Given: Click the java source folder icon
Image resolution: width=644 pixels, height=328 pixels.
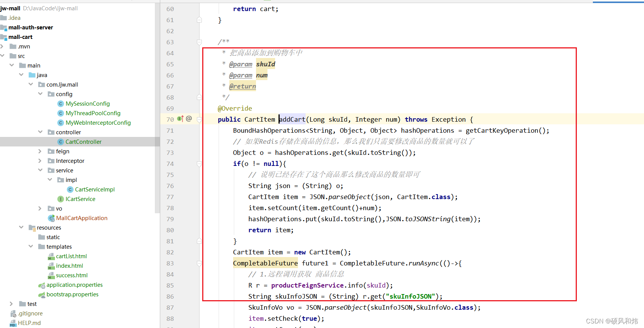Looking at the screenshot, I should coord(32,75).
